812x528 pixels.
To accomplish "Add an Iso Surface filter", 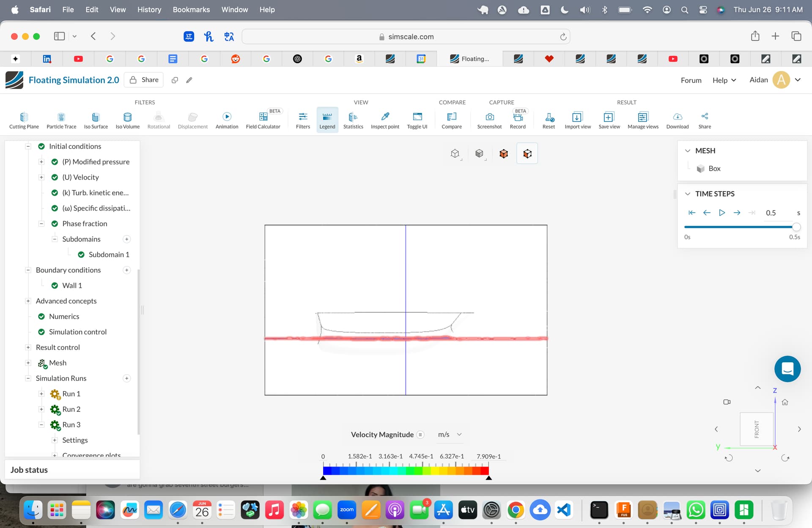I will click(x=96, y=120).
